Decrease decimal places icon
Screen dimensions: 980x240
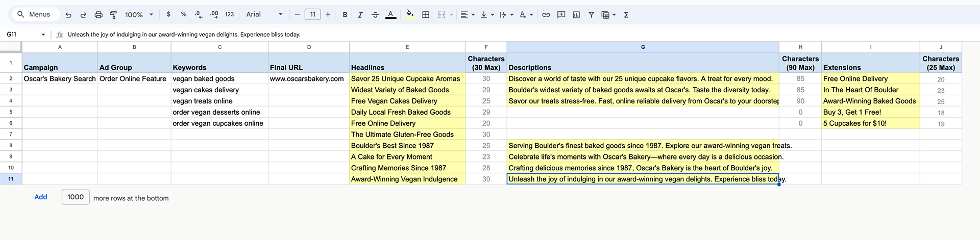coord(199,14)
